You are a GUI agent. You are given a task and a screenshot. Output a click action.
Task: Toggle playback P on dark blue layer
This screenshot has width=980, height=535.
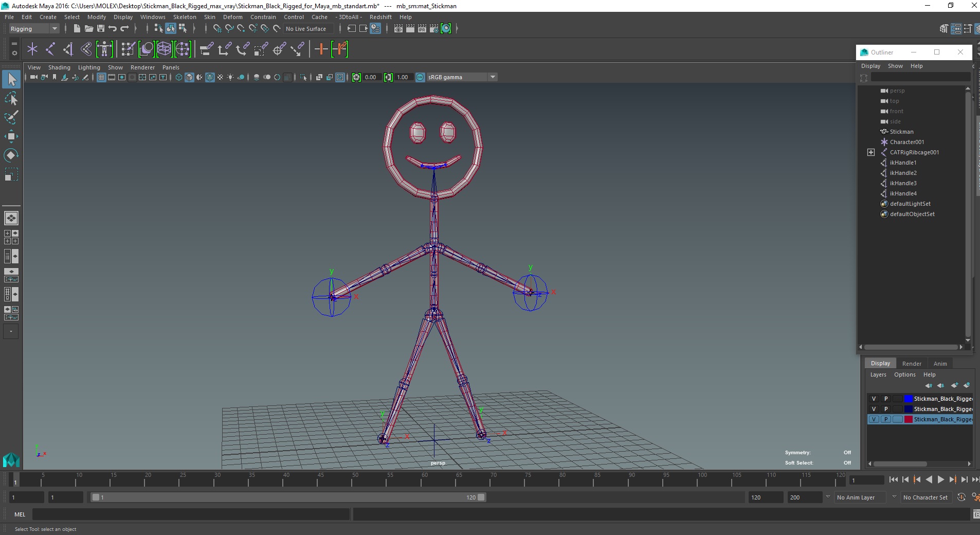[x=886, y=409]
